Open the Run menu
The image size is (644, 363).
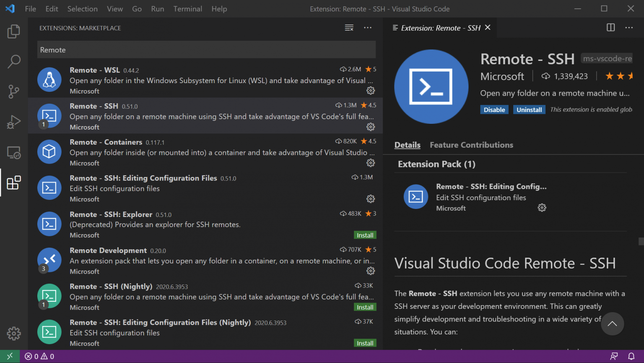point(158,9)
